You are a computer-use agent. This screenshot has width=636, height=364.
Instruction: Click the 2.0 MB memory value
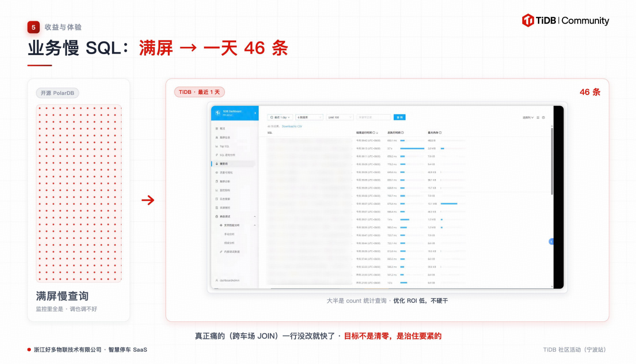click(x=431, y=148)
